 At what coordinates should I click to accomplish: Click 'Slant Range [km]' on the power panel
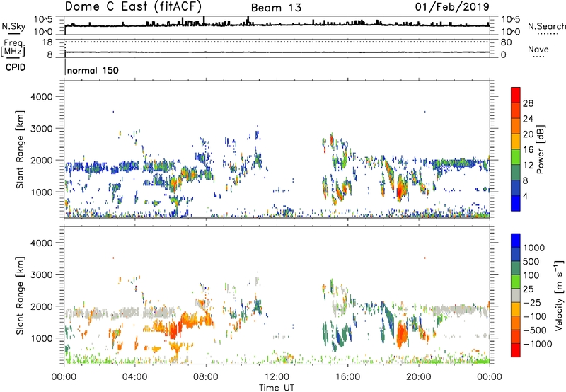21,149
